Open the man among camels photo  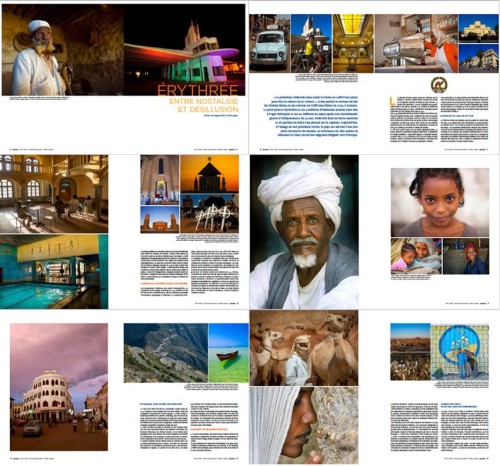coord(304,348)
